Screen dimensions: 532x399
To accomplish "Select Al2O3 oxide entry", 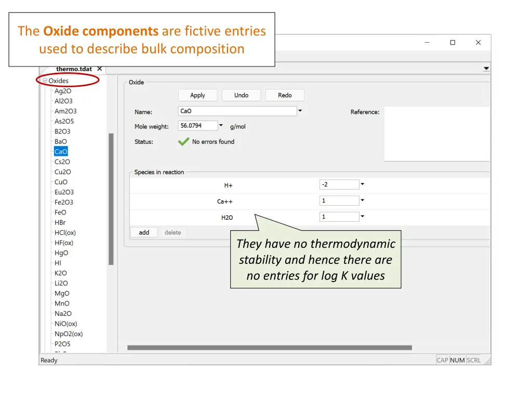I will pos(63,101).
